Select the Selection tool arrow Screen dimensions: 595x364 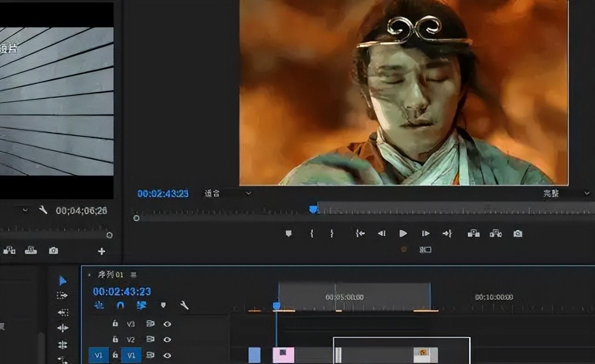[63, 281]
